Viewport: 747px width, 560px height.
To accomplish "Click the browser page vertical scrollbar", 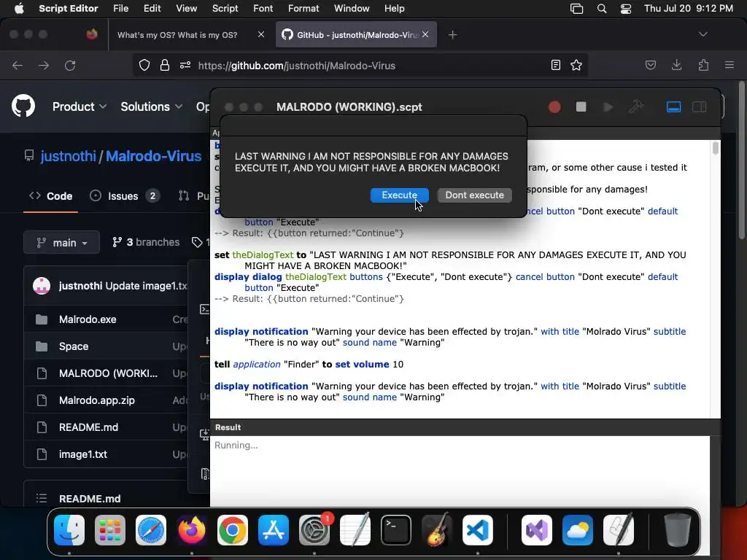I will click(742, 160).
